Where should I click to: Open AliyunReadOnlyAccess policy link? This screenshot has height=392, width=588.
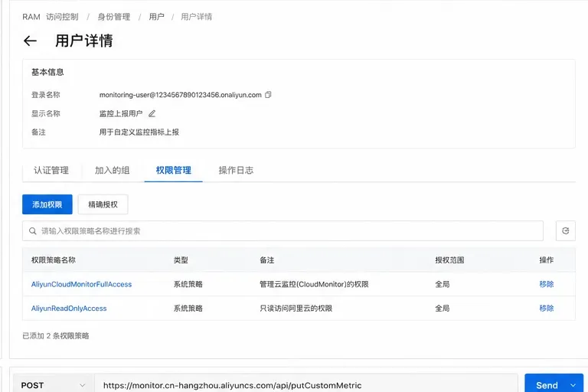(x=69, y=309)
